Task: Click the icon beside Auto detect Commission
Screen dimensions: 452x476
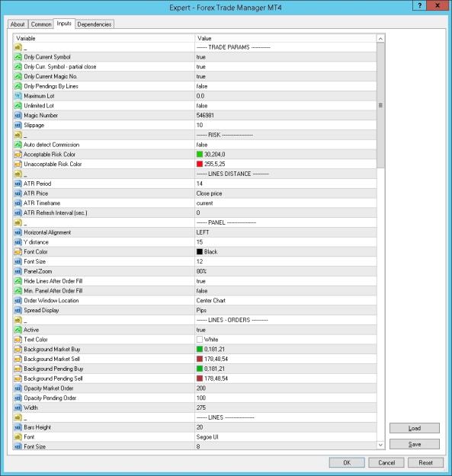Action: click(18, 145)
